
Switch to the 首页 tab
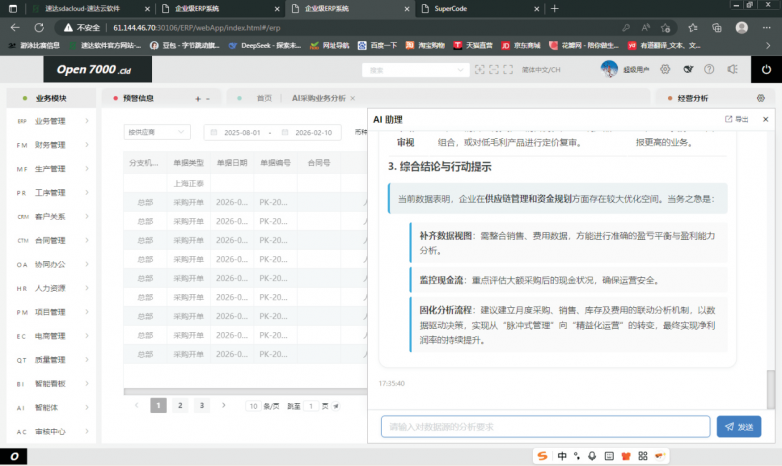click(x=264, y=99)
